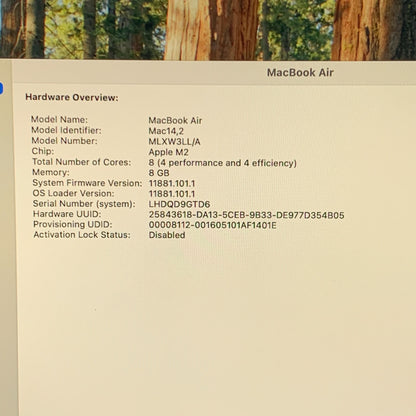This screenshot has width=416, height=416.
Task: Click the Hardware UUID label
Action: tap(67, 214)
